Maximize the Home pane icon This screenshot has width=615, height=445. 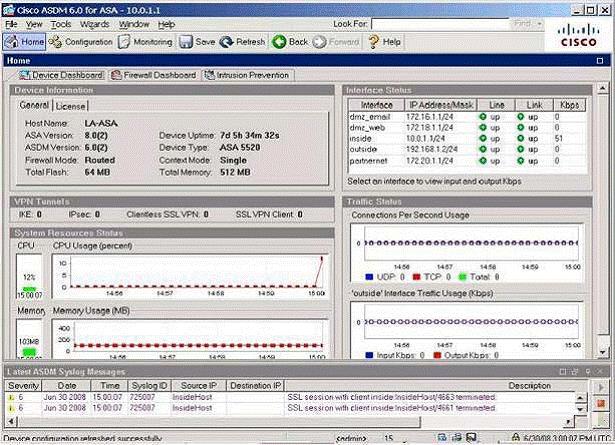pos(600,60)
